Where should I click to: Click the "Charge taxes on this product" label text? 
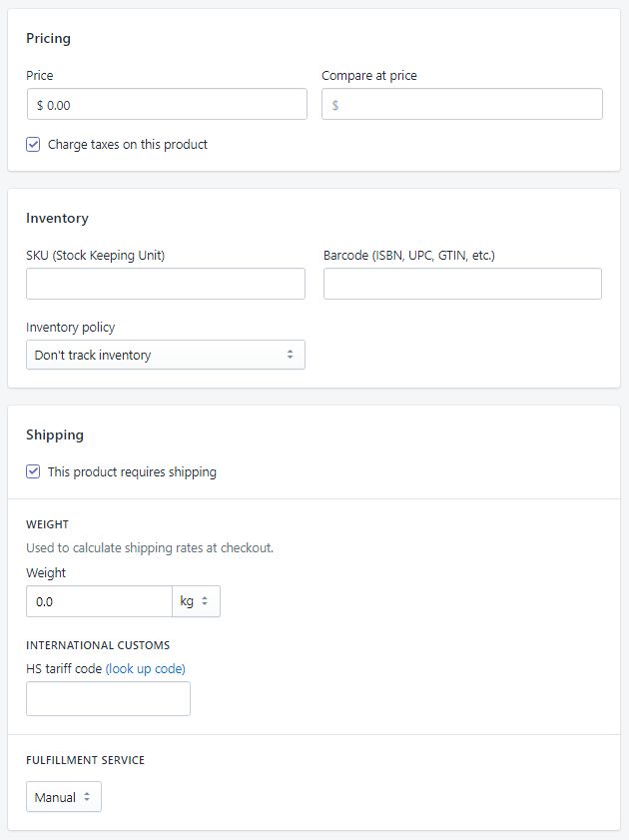click(x=128, y=145)
